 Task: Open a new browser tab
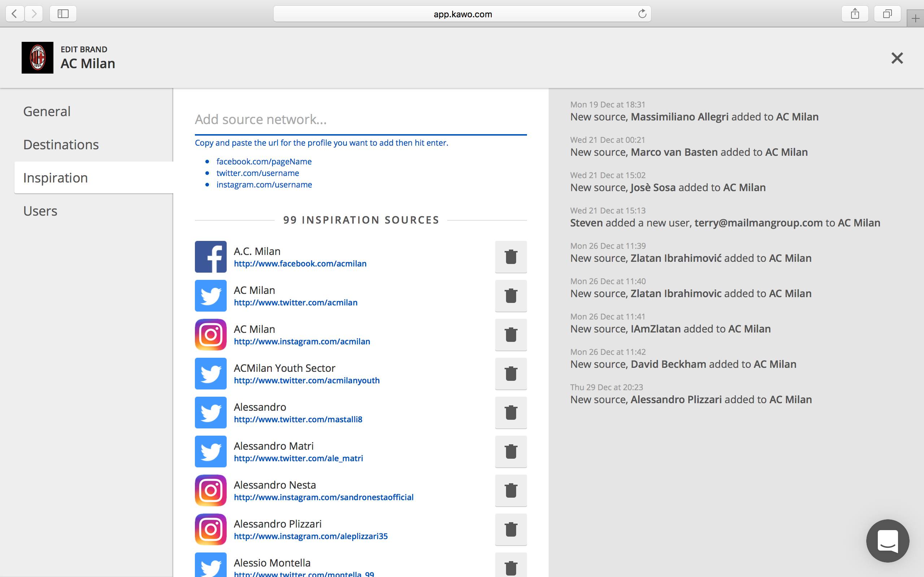[x=915, y=18]
